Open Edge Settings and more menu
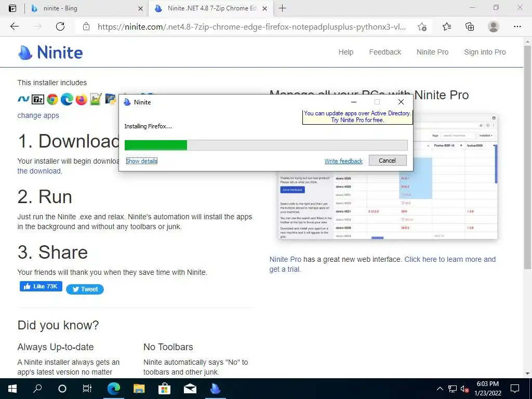 [x=517, y=26]
